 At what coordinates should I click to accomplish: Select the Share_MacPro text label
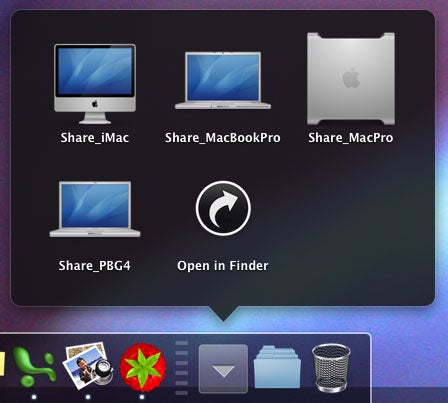(x=351, y=138)
